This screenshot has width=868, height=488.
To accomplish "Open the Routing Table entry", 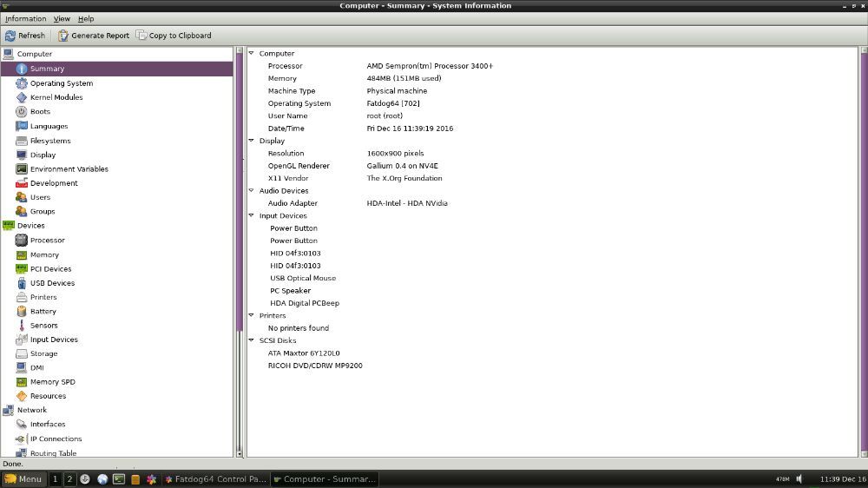I will [53, 452].
